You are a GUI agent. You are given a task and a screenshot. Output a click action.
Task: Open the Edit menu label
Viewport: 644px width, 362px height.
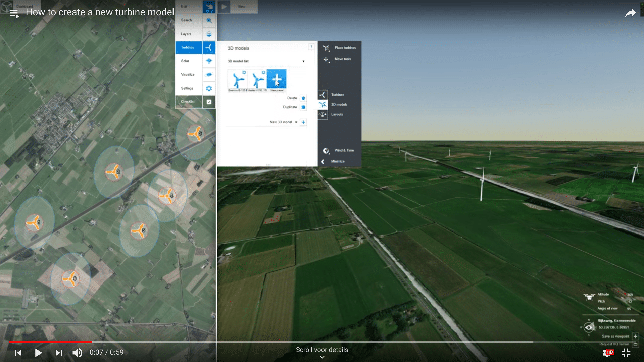coord(184,7)
